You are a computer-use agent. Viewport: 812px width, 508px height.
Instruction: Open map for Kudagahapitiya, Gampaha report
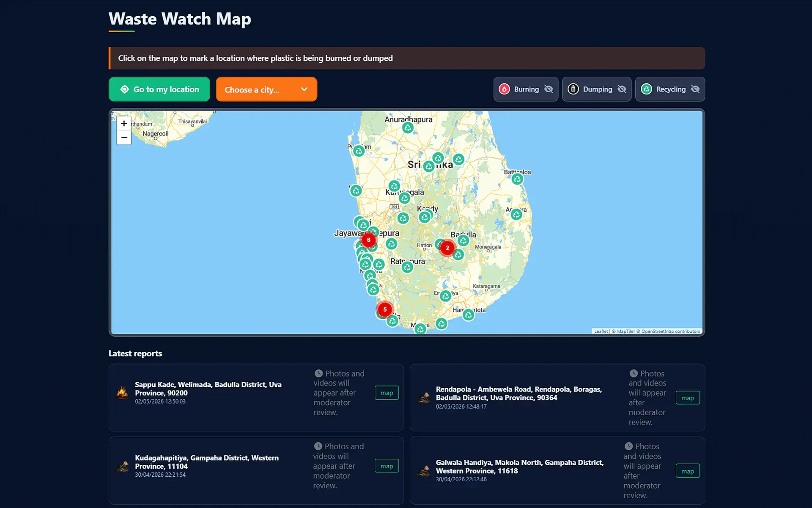click(387, 466)
